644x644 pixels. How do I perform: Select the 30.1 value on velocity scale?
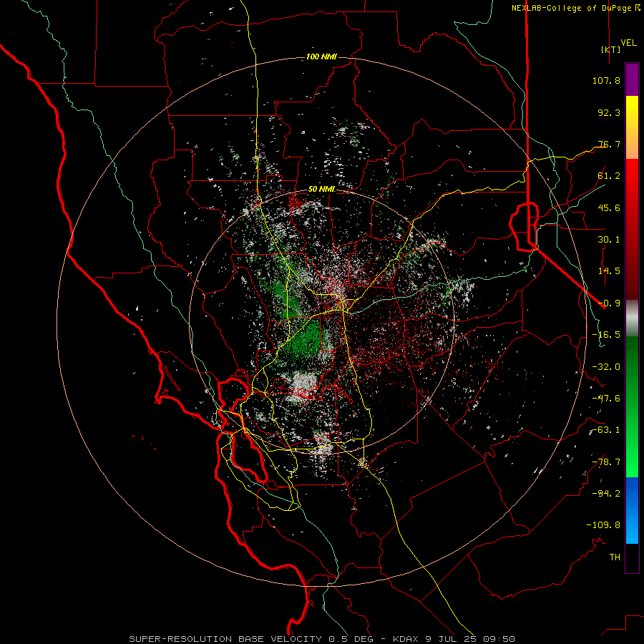(609, 240)
